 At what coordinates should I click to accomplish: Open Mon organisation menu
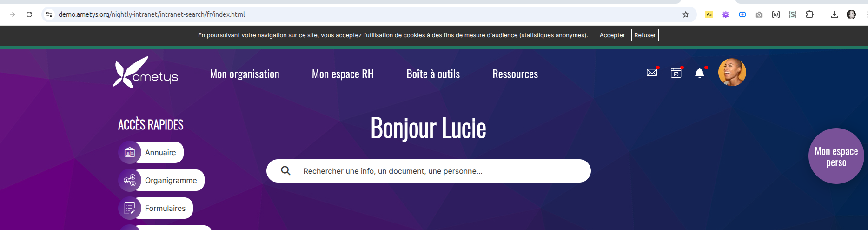click(245, 74)
